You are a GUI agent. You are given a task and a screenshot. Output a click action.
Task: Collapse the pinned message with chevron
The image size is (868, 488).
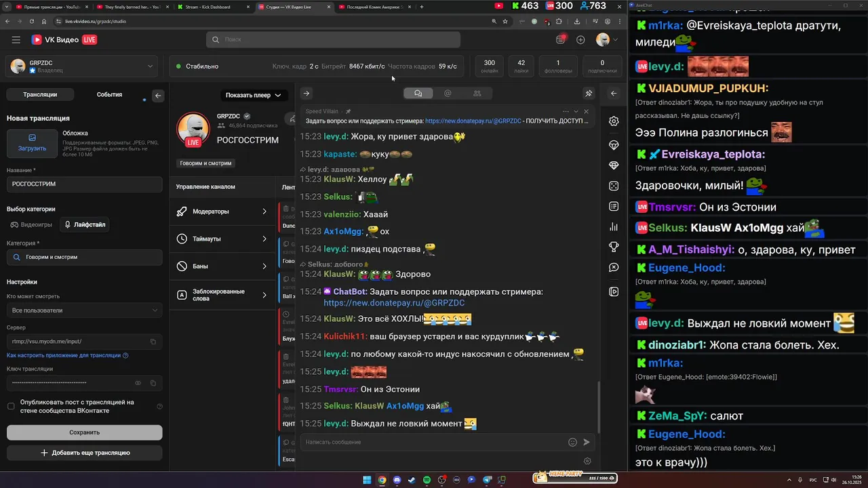click(x=576, y=111)
